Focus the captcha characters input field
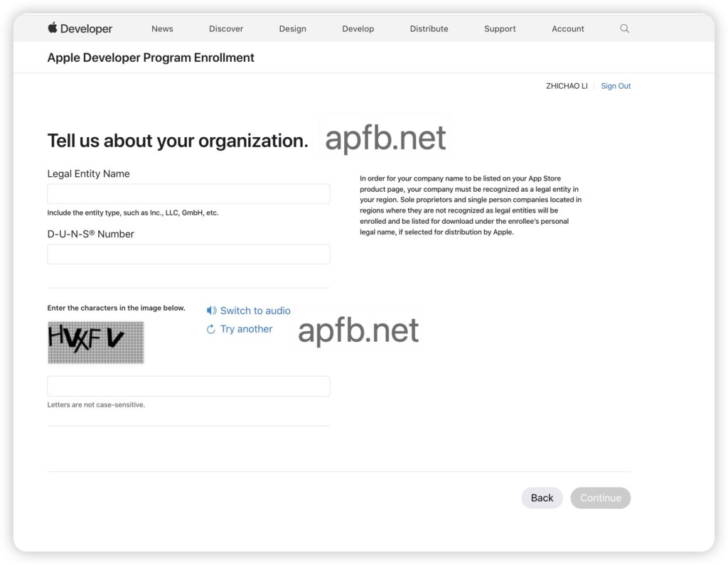 pos(188,387)
